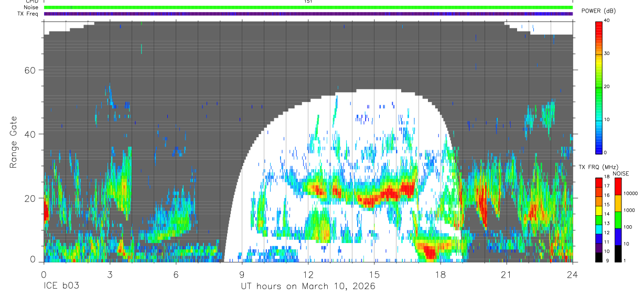644x297 pixels.
Task: Click the red 17-18 MHz TX FRQ swatch
Action: click(x=599, y=183)
